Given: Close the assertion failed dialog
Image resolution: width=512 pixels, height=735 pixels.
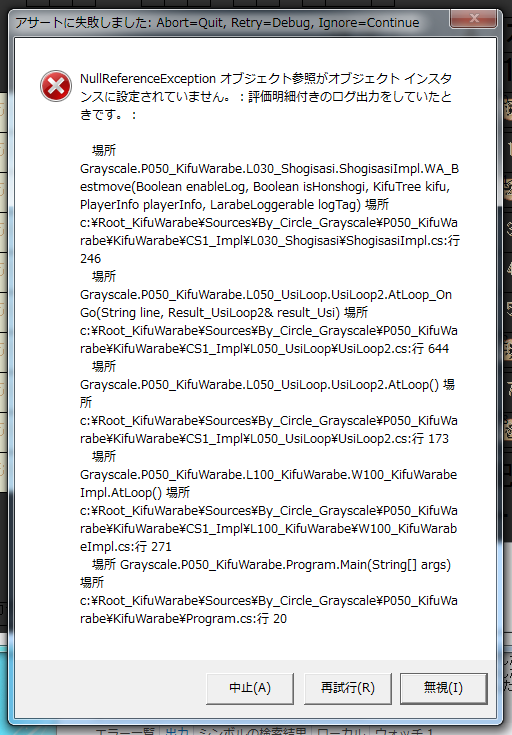Looking at the screenshot, I should [473, 18].
